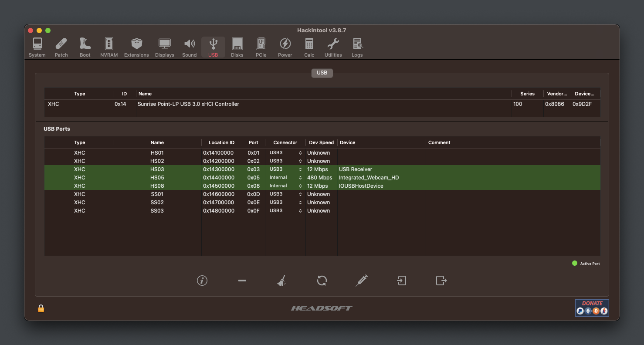Image resolution: width=644 pixels, height=345 pixels.
Task: Click the minus icon to remove selected port
Action: pyautogui.click(x=242, y=281)
